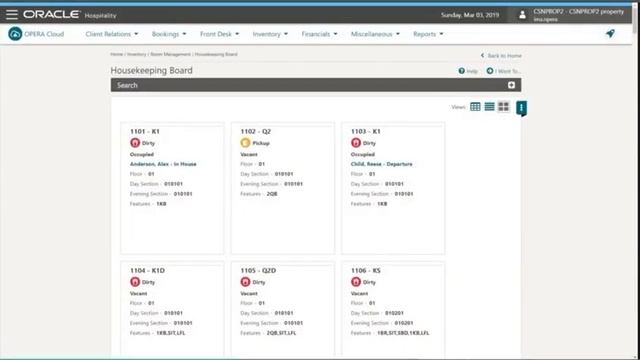Open the Reports dropdown menu

(x=428, y=34)
